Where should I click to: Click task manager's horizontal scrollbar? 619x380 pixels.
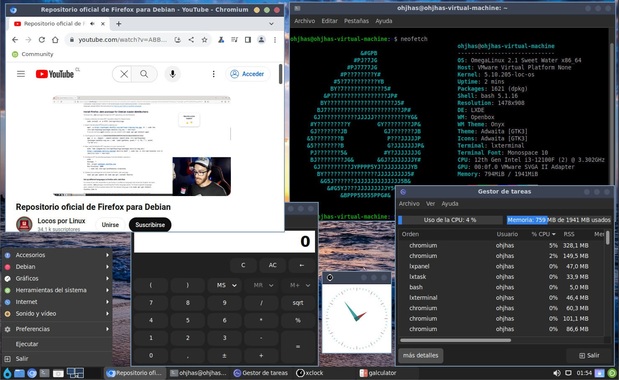(456, 340)
